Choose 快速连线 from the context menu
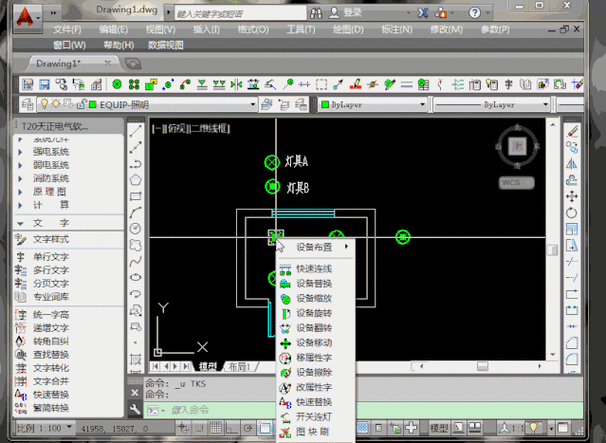Viewport: 606px width, 443px height. (x=315, y=268)
